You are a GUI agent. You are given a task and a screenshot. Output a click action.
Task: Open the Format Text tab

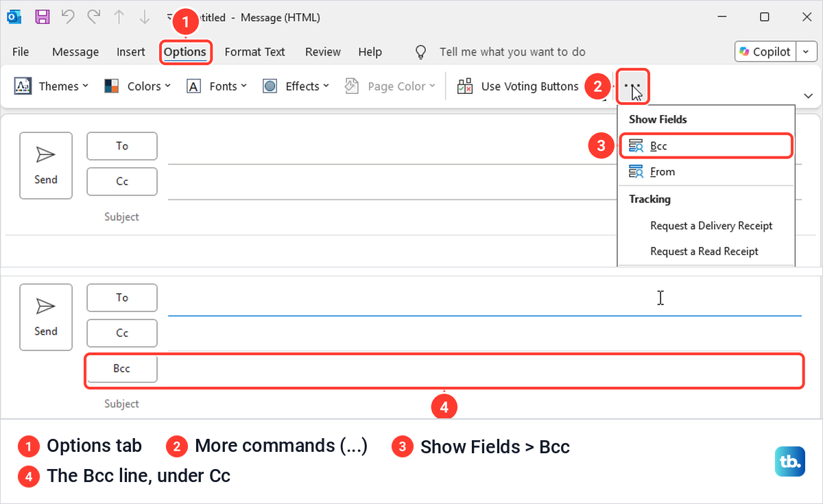(254, 51)
